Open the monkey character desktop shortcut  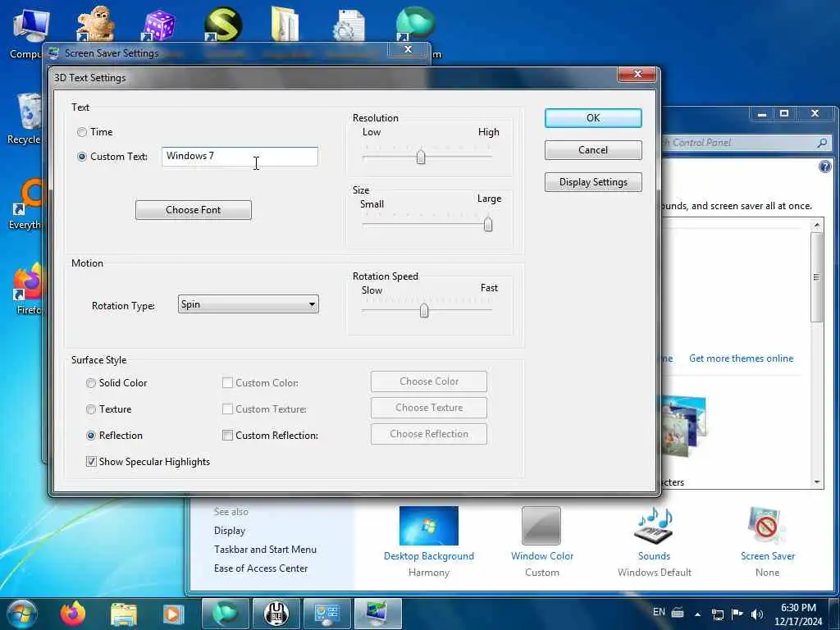tap(94, 24)
